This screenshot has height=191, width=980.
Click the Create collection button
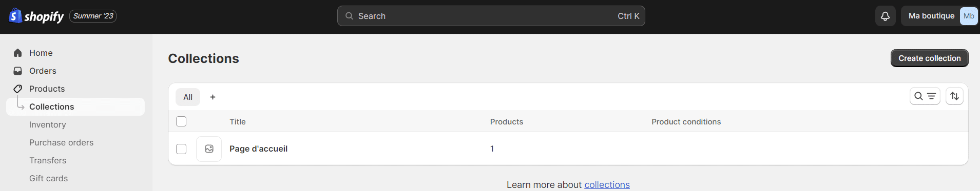[x=930, y=58]
